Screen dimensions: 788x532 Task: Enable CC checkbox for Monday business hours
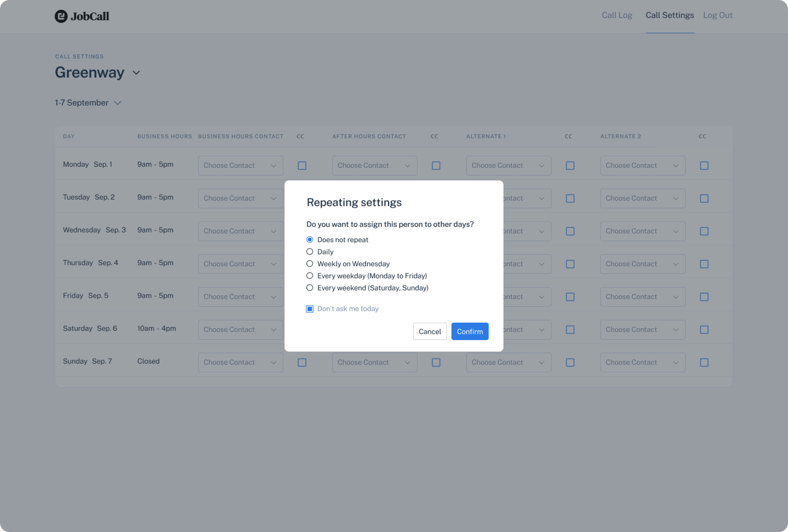(x=302, y=165)
